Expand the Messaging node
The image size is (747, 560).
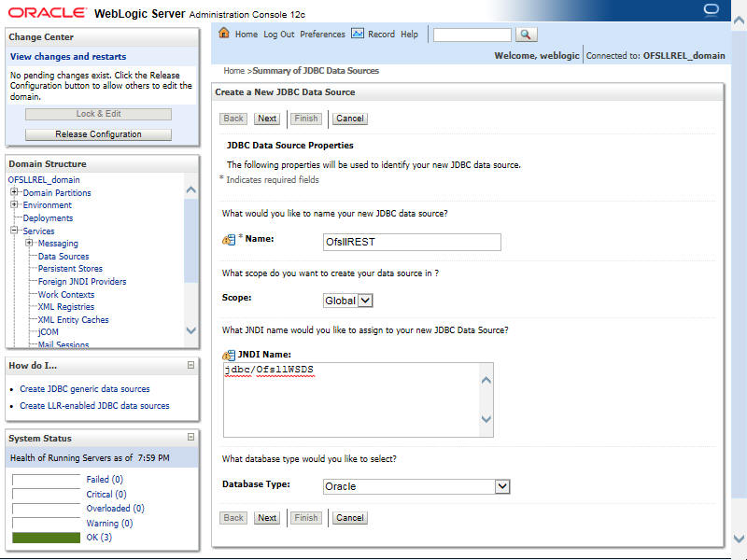[x=29, y=243]
